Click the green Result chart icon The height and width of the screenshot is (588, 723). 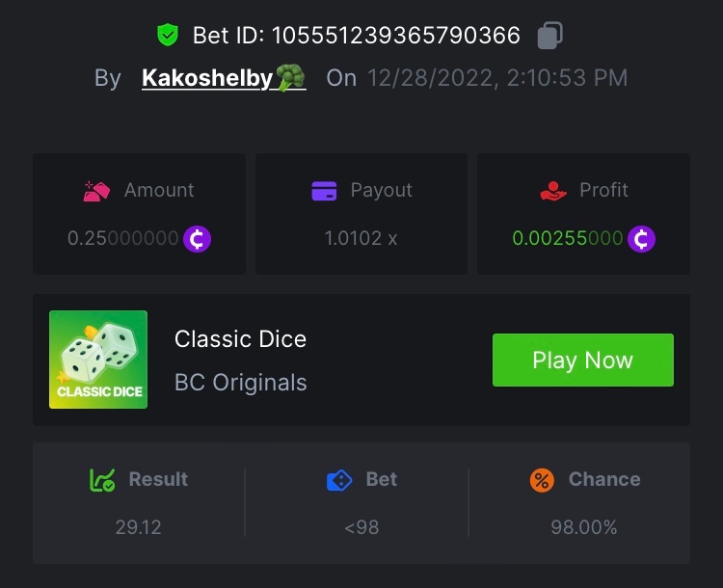click(102, 480)
